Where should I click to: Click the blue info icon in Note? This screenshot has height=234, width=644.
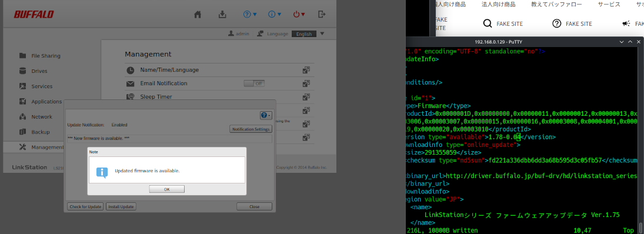(102, 172)
